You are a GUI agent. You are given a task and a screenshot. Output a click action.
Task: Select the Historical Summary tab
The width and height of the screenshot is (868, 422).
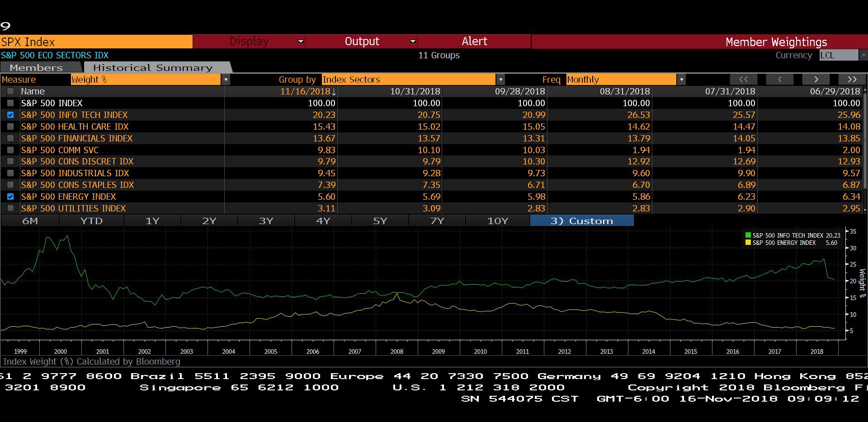coord(153,68)
